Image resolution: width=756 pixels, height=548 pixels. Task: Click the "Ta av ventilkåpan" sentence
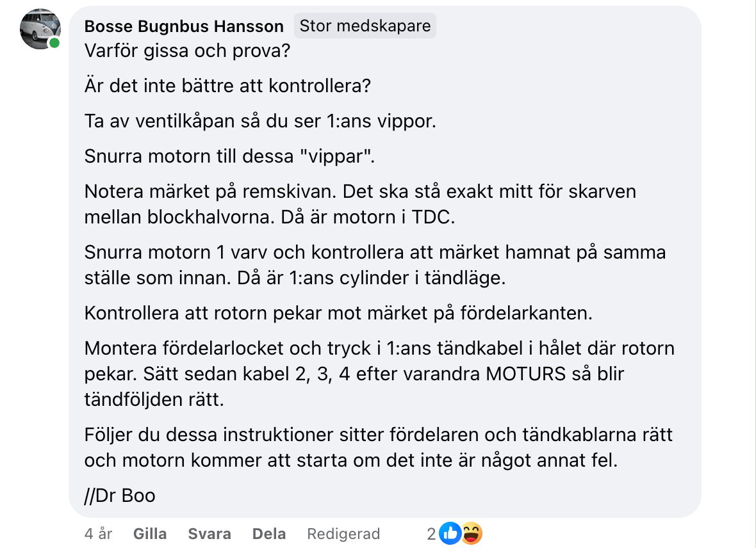pyautogui.click(x=260, y=120)
